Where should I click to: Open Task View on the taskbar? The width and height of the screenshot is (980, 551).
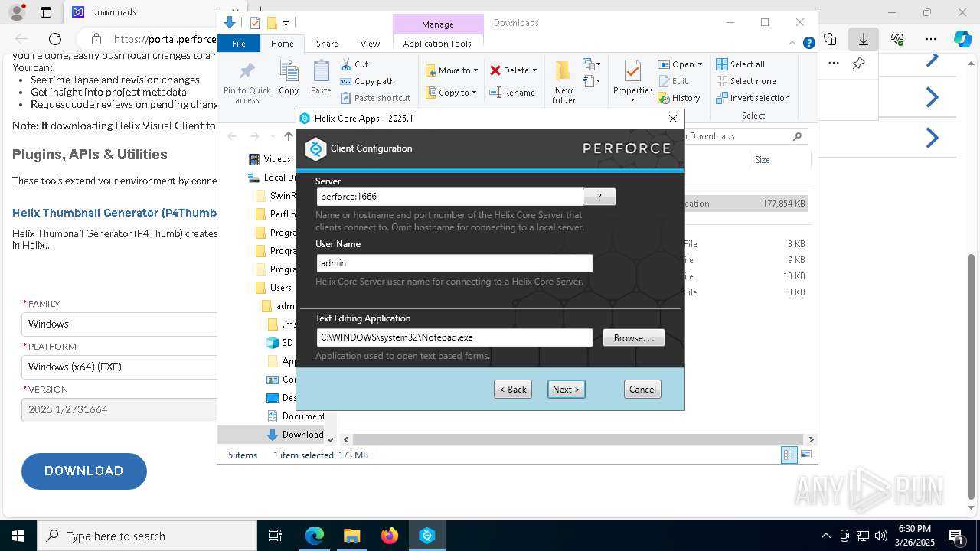pos(276,536)
